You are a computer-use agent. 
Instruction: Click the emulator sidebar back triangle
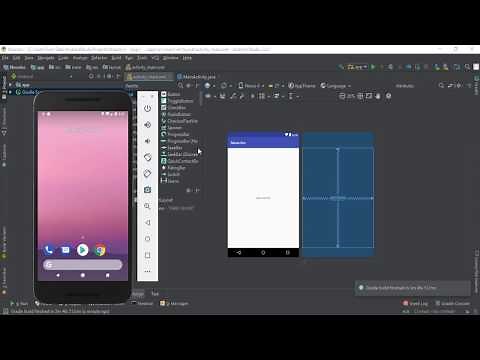147,222
